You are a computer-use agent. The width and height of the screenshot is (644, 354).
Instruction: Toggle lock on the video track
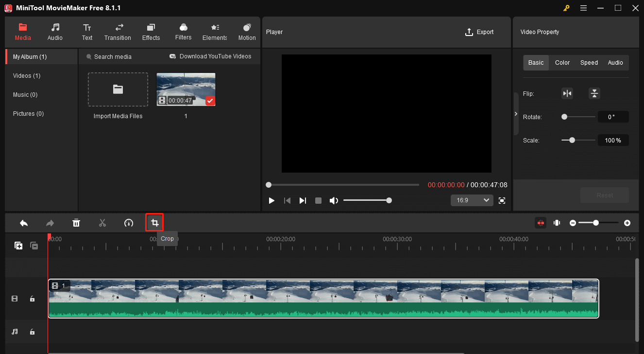point(32,299)
